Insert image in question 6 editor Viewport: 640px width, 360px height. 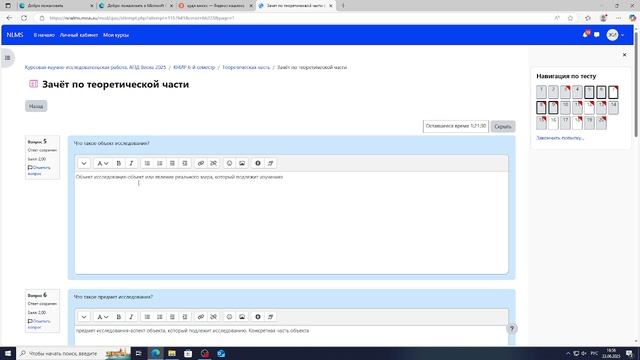(242, 317)
